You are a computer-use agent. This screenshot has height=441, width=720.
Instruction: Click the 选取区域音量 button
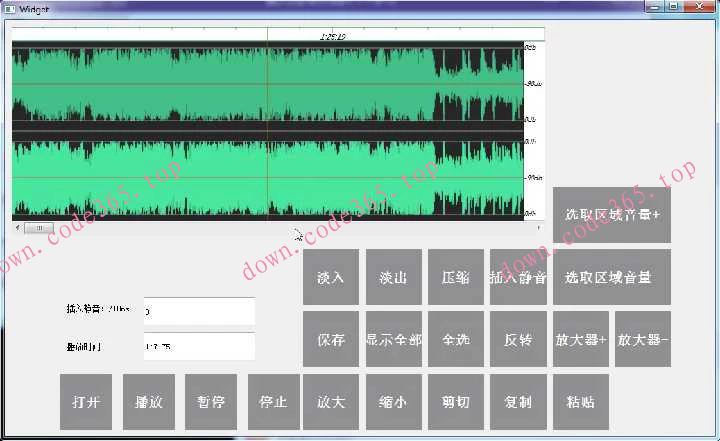click(x=612, y=277)
